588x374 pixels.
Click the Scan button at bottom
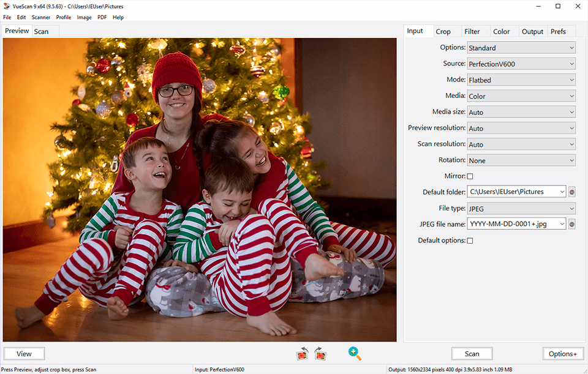click(472, 354)
